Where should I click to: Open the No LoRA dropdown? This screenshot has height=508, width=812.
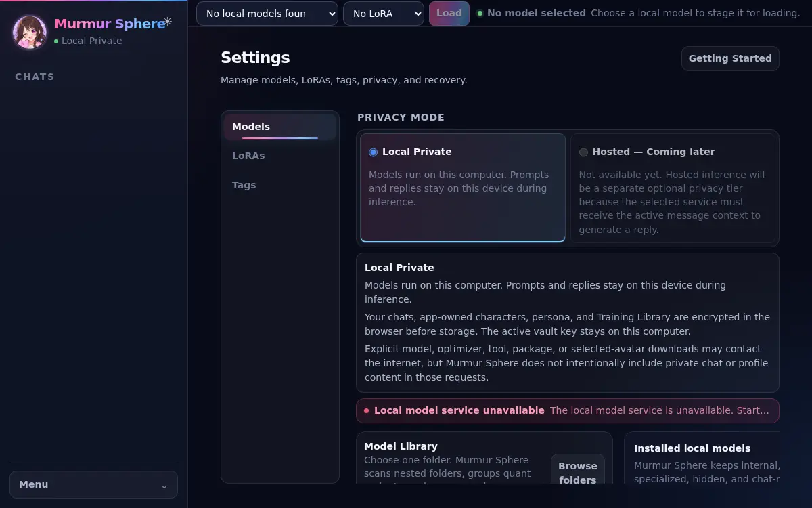click(384, 14)
